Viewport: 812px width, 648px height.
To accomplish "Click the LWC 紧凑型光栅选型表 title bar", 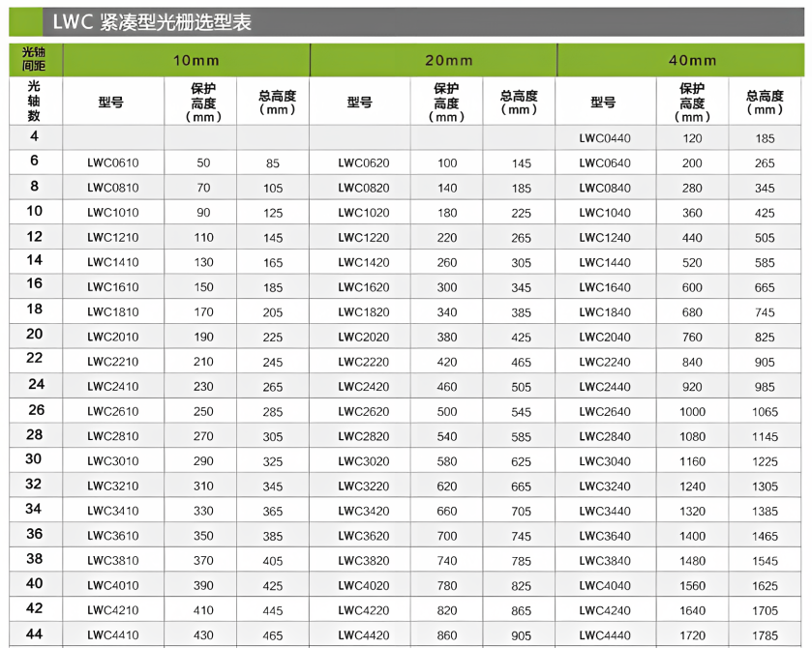I will 155,21.
